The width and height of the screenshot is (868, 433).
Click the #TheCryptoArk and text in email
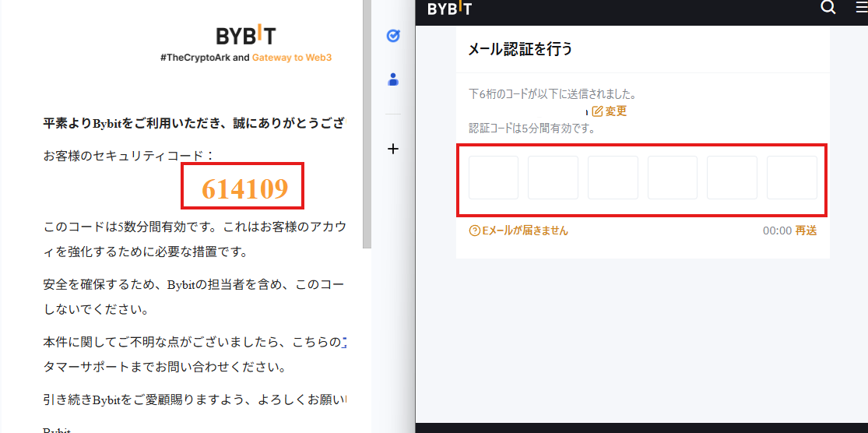pyautogui.click(x=205, y=58)
